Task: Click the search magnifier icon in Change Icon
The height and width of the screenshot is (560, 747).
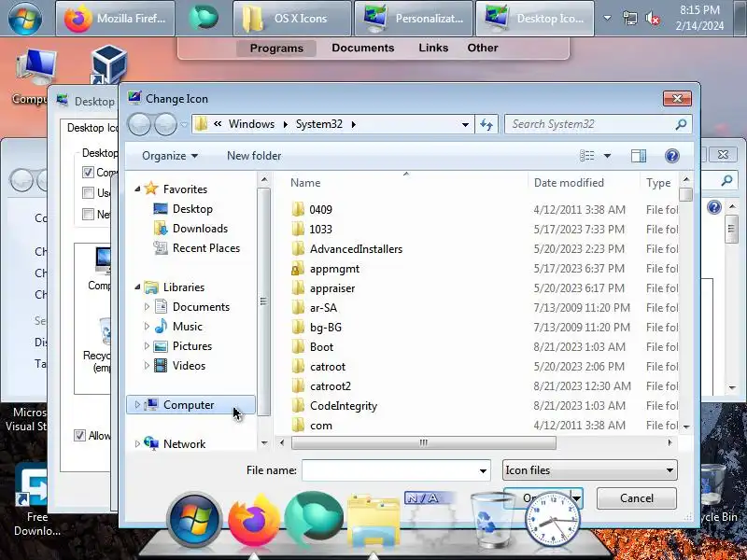Action: click(x=681, y=124)
